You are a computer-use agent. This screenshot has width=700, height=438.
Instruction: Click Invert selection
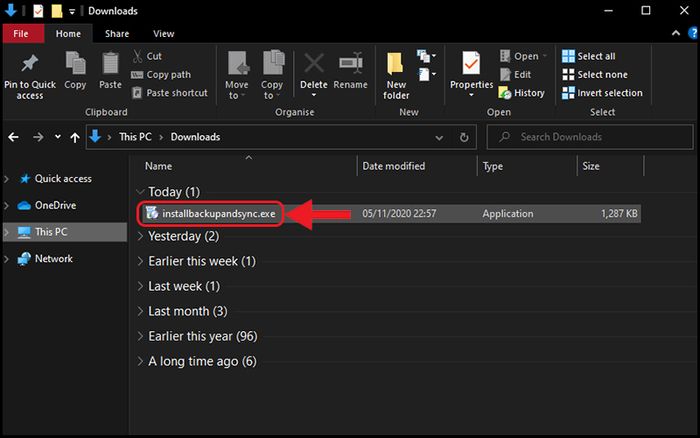click(x=602, y=93)
